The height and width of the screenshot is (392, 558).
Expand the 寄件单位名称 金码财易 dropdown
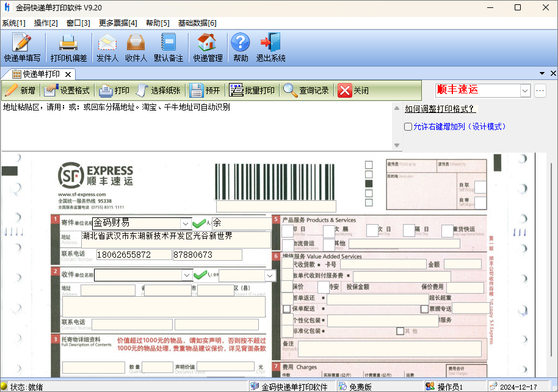coord(186,223)
